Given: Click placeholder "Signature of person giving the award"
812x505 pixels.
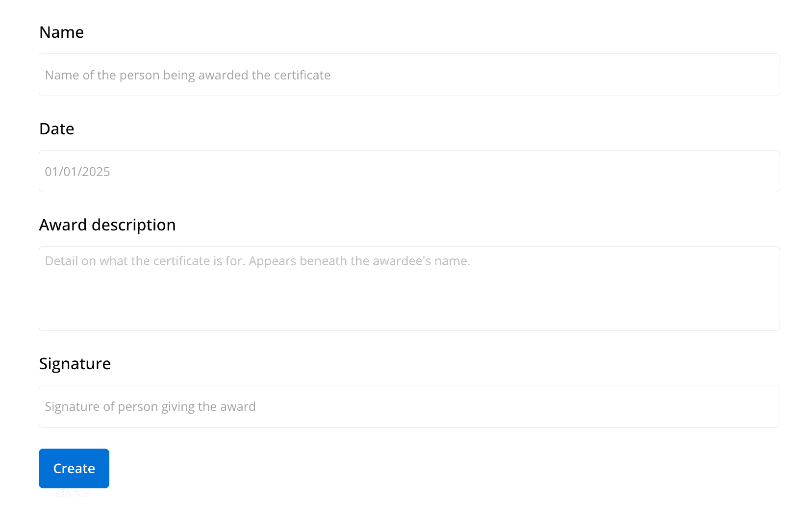Looking at the screenshot, I should [x=150, y=406].
